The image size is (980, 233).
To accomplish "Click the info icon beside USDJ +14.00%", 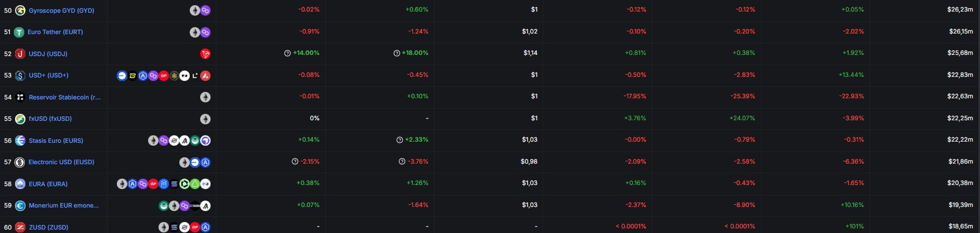I will pos(288,53).
